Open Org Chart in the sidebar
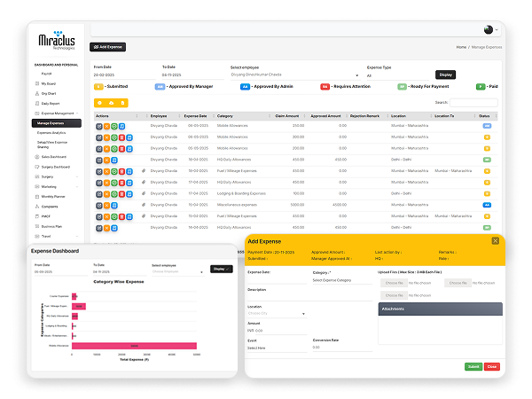Screen dimensions: 532x399 click(x=49, y=93)
